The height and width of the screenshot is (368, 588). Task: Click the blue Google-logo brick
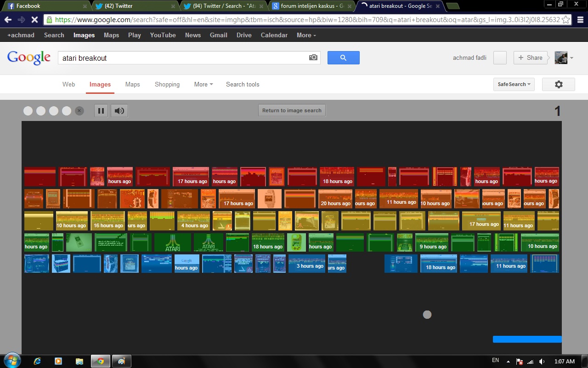187,263
